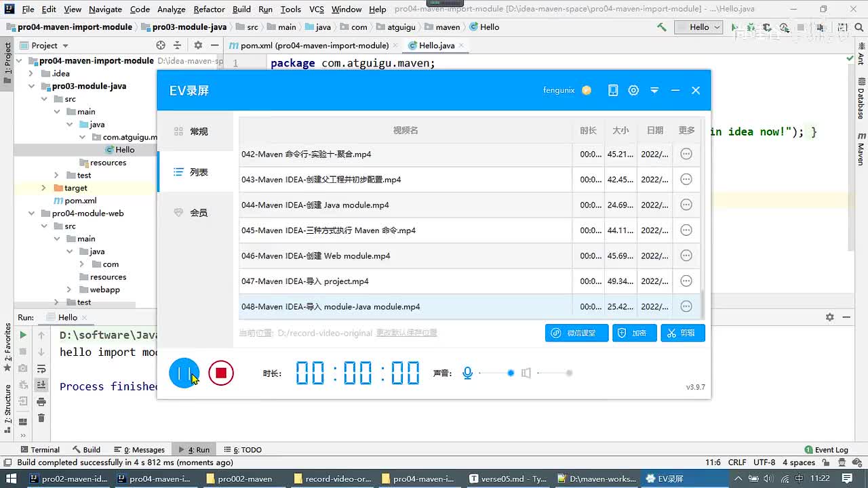Toggle the speaker icon in EV录屏

coord(526,373)
